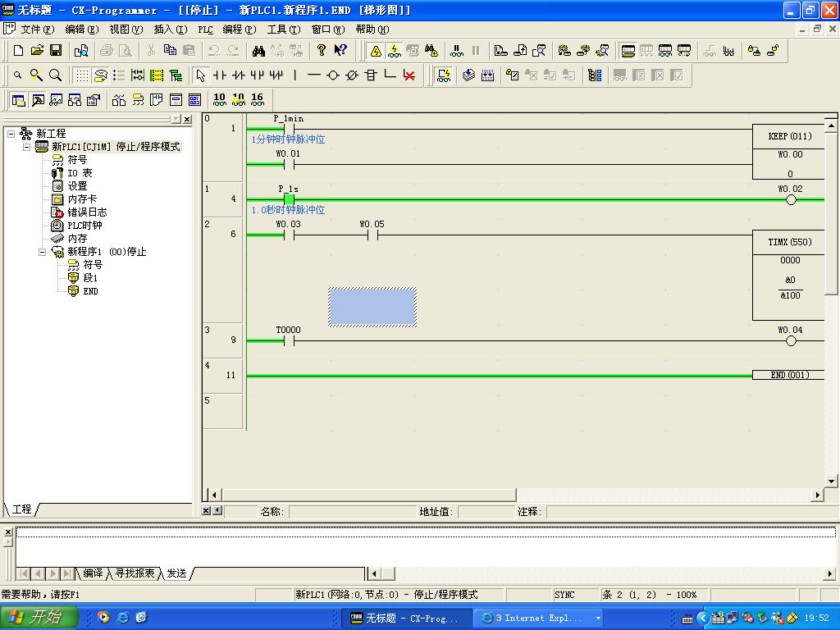Screen dimensions: 840x630
Task: Insert a new normally open contact
Action: [x=220, y=75]
